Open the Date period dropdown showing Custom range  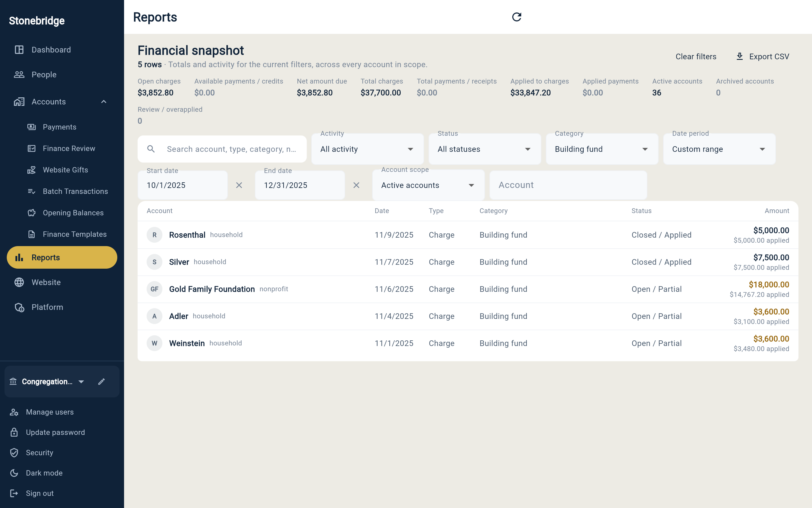[719, 149]
